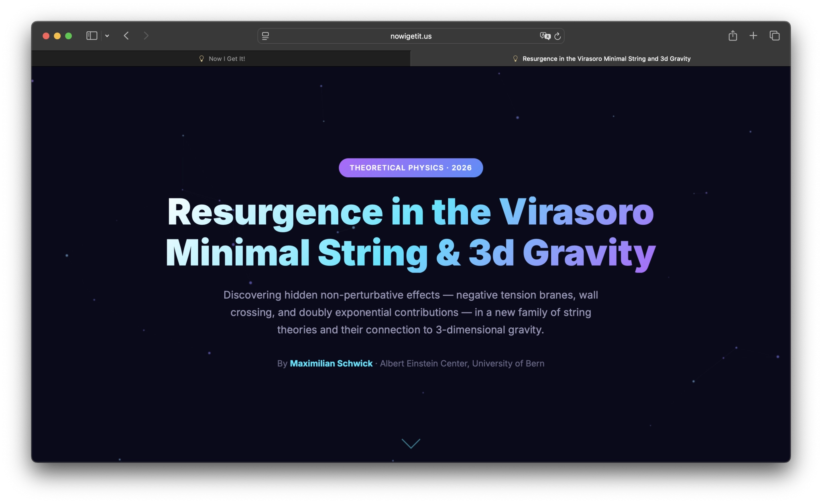Screen dimensions: 822x504
Task: Go back with the back arrow
Action: click(126, 36)
